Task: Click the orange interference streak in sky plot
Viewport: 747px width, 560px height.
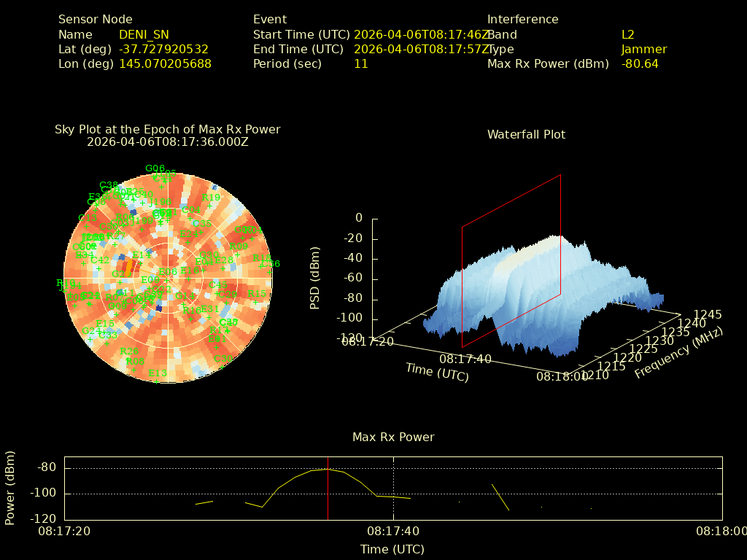Action: pos(128,267)
